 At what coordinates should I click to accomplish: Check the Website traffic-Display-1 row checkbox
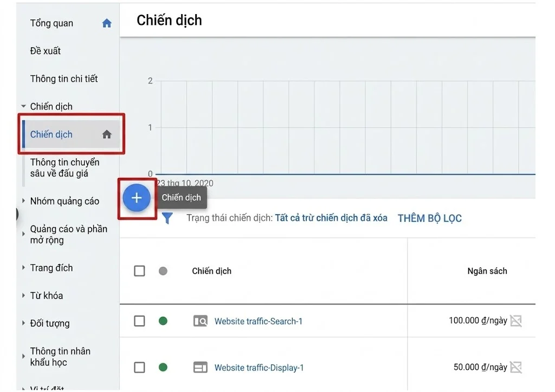click(139, 368)
